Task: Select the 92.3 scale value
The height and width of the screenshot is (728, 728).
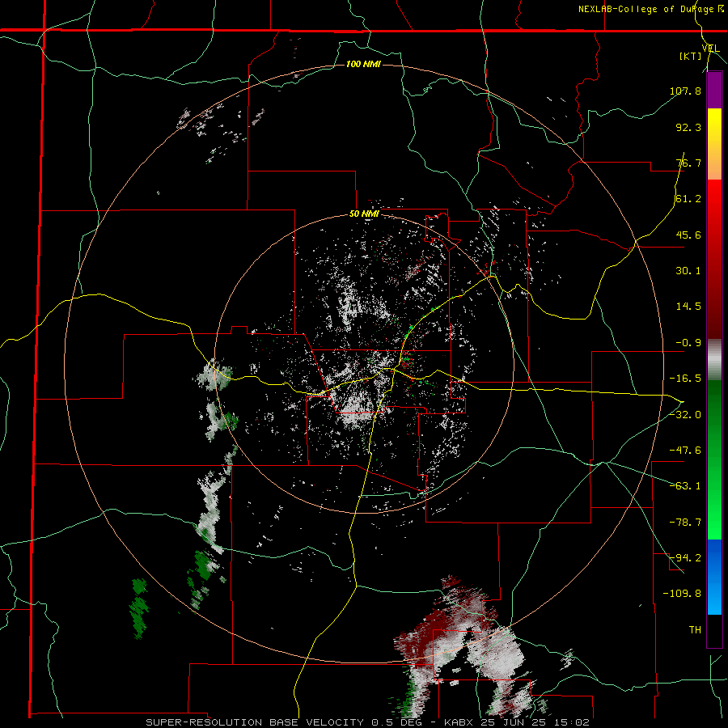Action: tap(688, 127)
